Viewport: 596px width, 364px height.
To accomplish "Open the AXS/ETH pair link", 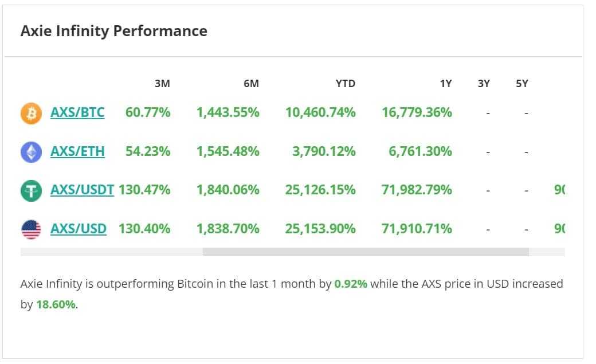I will pyautogui.click(x=77, y=151).
